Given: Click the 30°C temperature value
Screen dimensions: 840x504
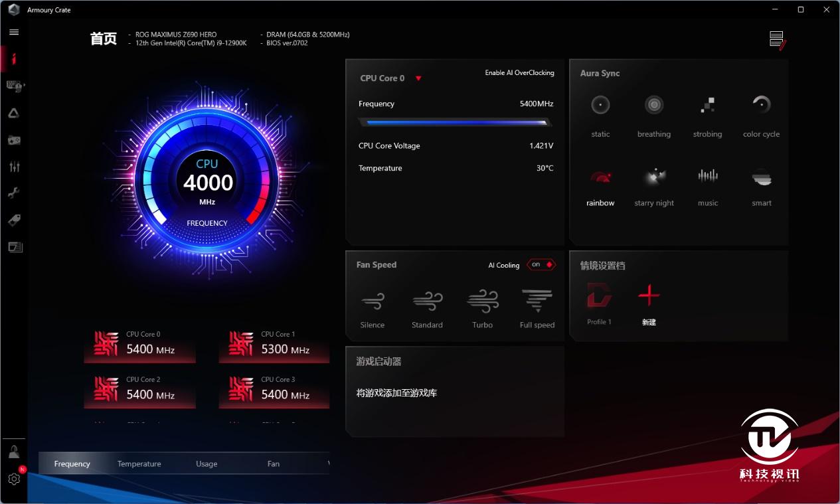Looking at the screenshot, I should 545,169.
